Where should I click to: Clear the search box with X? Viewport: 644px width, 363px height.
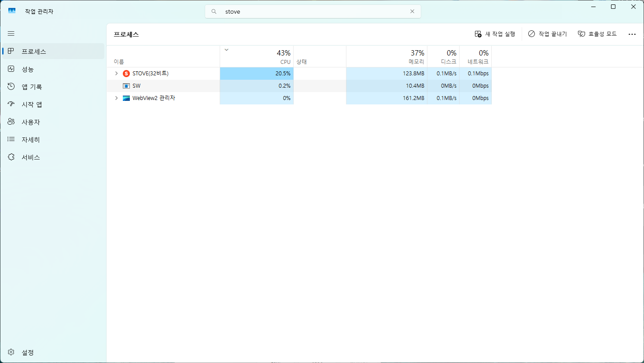tap(412, 11)
